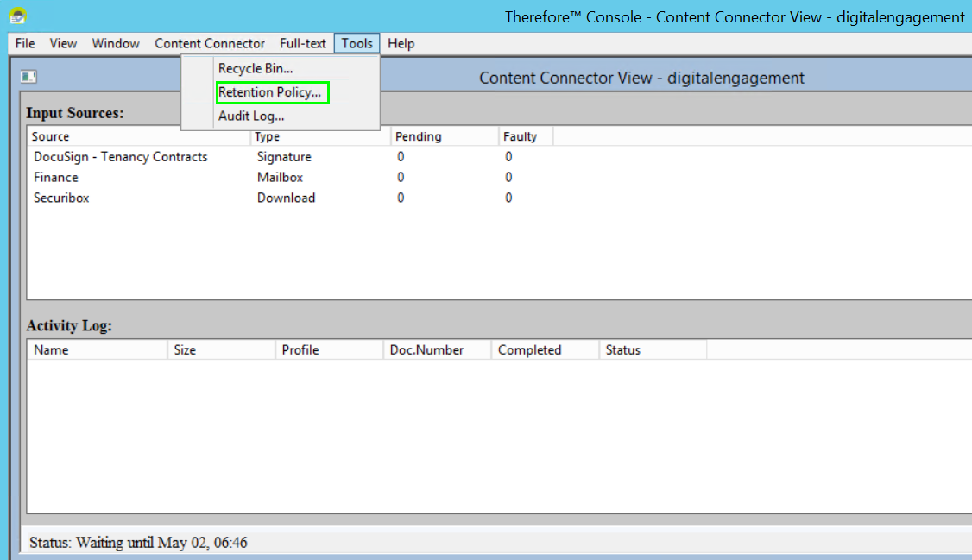Screen dimensions: 972x560
Task: Click the Faulty count for Finance row
Action: click(508, 177)
